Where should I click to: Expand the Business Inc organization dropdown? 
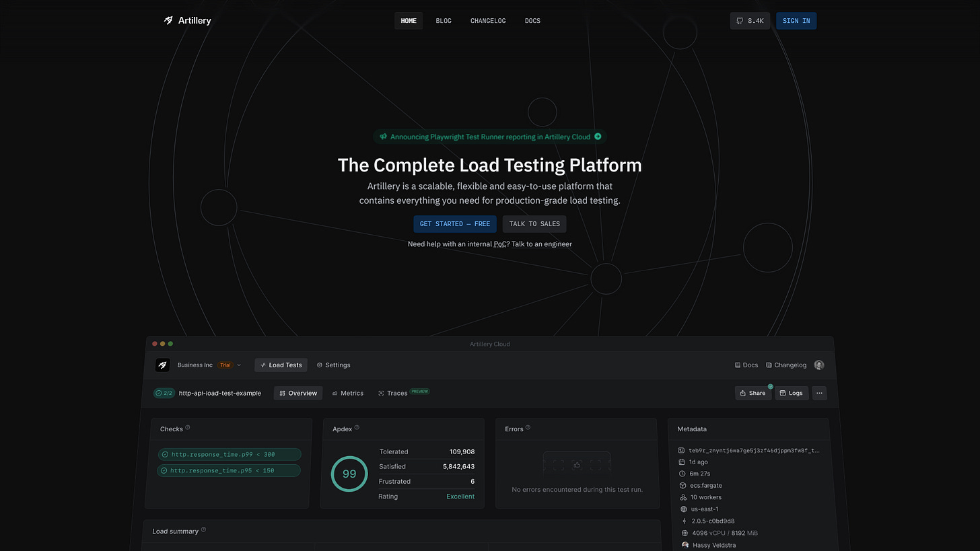[x=209, y=365]
